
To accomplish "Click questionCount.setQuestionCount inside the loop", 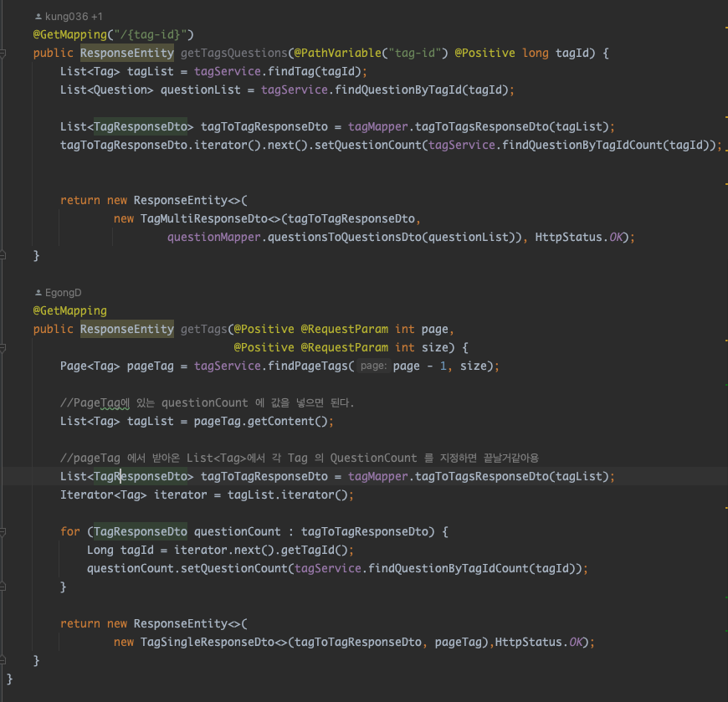I will tap(187, 569).
